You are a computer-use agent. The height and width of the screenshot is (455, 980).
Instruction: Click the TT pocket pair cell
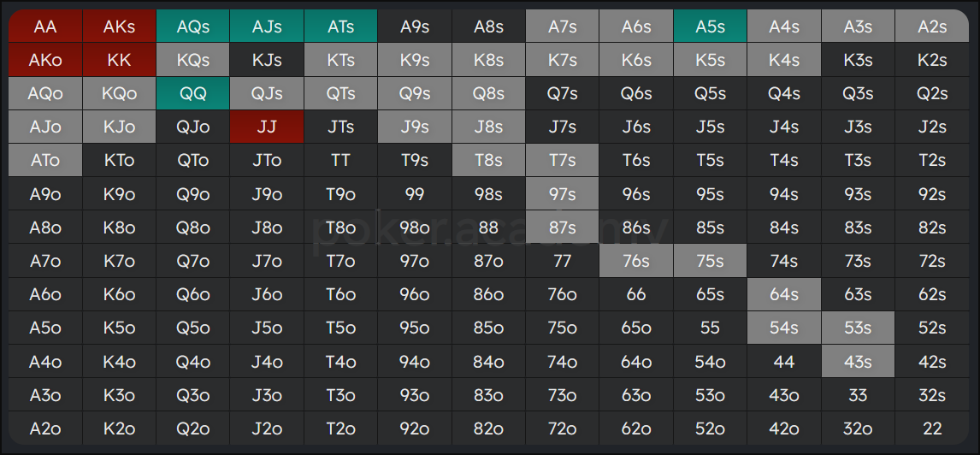(x=340, y=160)
